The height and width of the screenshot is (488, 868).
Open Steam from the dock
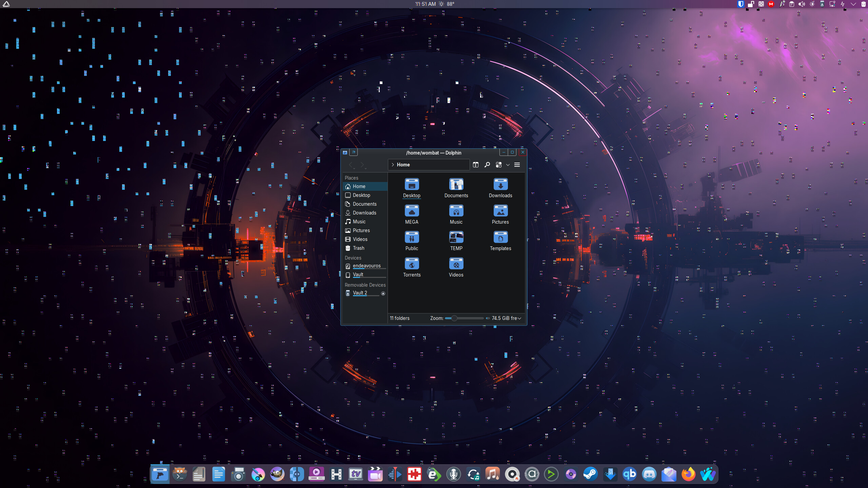coord(590,474)
